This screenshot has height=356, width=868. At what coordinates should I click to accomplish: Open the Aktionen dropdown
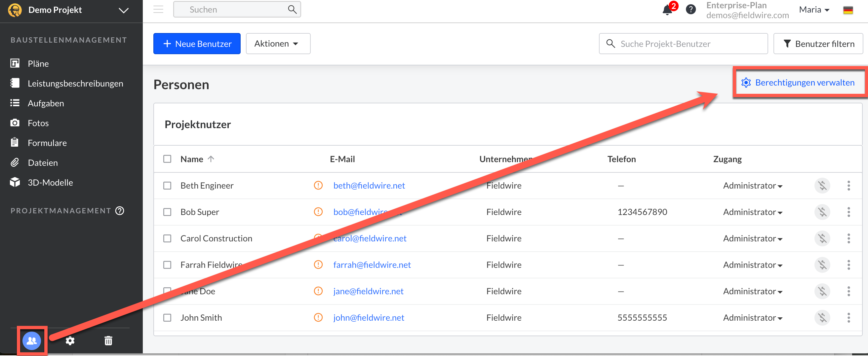(x=278, y=44)
